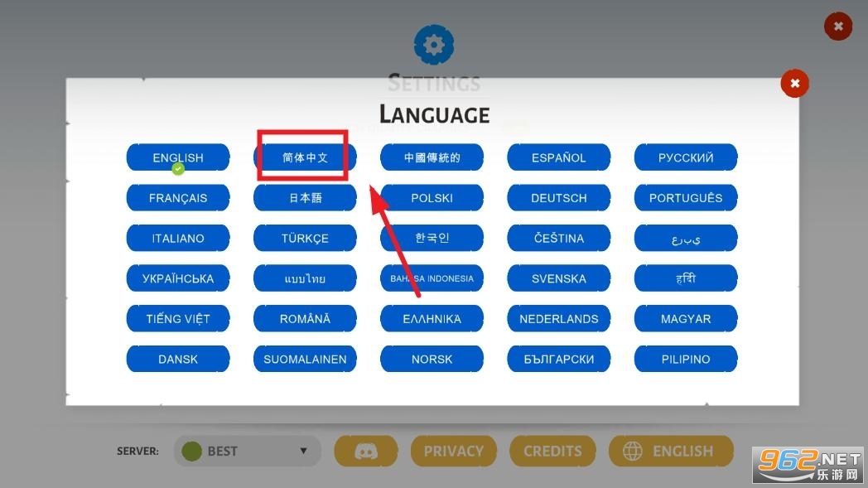Set language to Türkçe
Image resolution: width=868 pixels, height=488 pixels.
pyautogui.click(x=305, y=238)
